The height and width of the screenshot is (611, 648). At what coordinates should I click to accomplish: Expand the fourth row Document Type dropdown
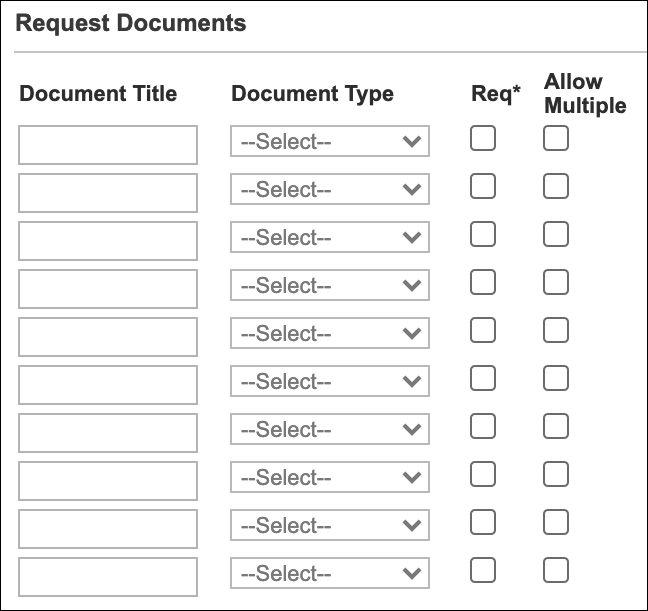pyautogui.click(x=330, y=286)
